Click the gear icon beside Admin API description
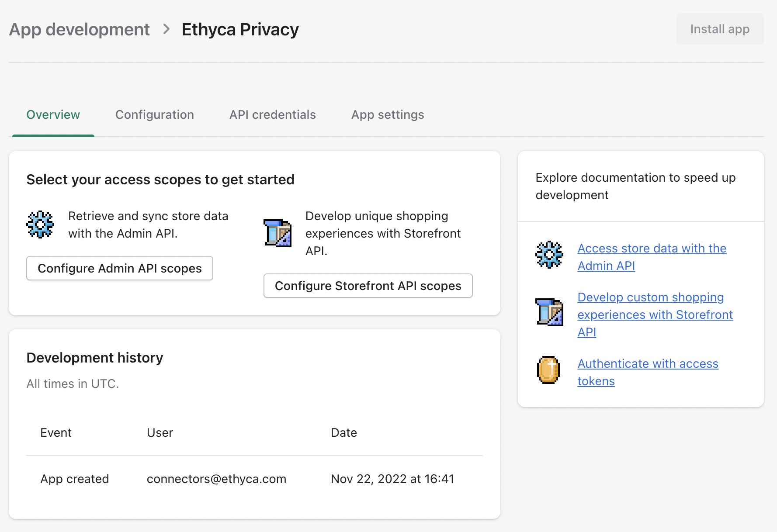The height and width of the screenshot is (532, 777). [40, 225]
